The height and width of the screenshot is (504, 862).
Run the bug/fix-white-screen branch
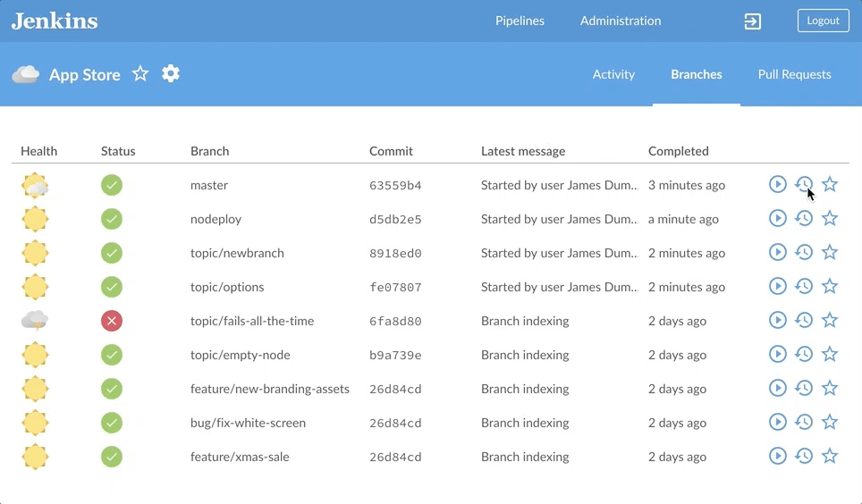pyautogui.click(x=778, y=422)
